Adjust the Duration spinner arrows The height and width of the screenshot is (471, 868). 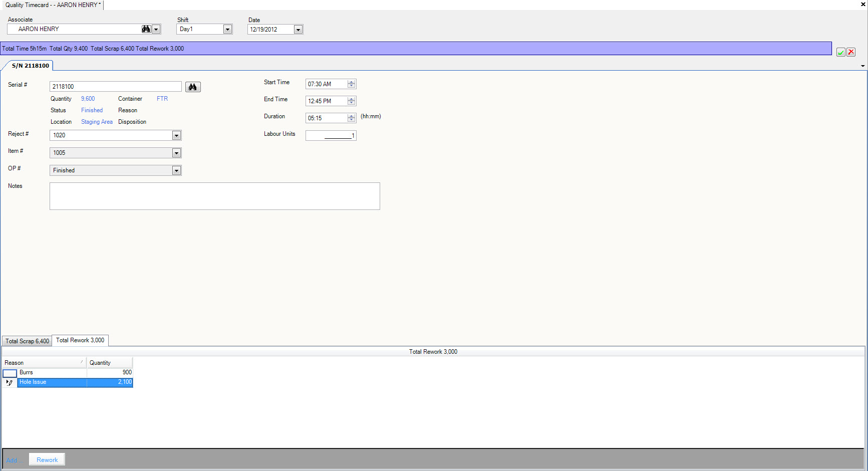click(352, 118)
